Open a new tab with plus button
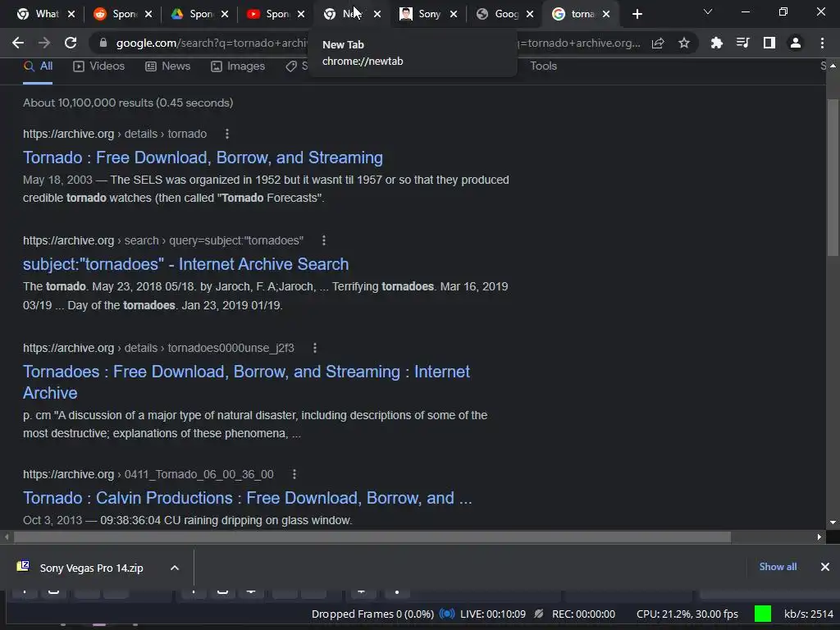This screenshot has height=630, width=840. [x=637, y=14]
